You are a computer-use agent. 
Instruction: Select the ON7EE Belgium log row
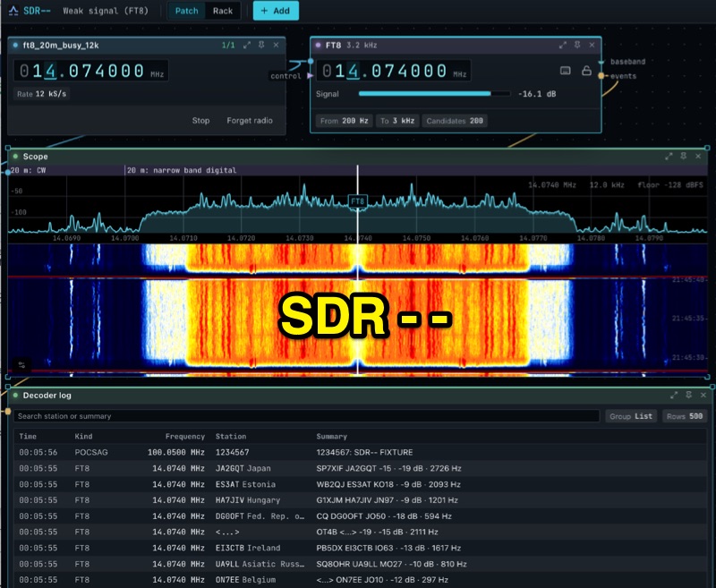[x=360, y=580]
